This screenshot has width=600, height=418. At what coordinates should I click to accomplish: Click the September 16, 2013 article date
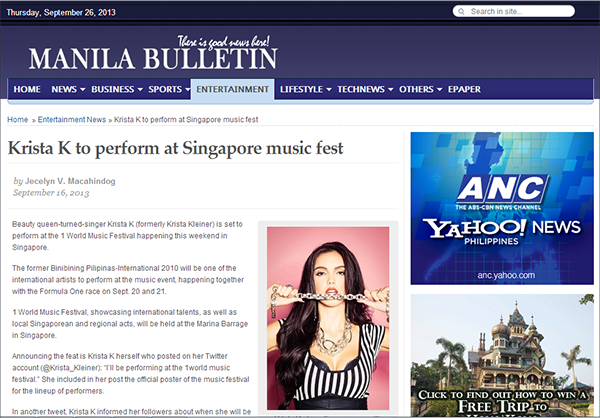pos(51,193)
